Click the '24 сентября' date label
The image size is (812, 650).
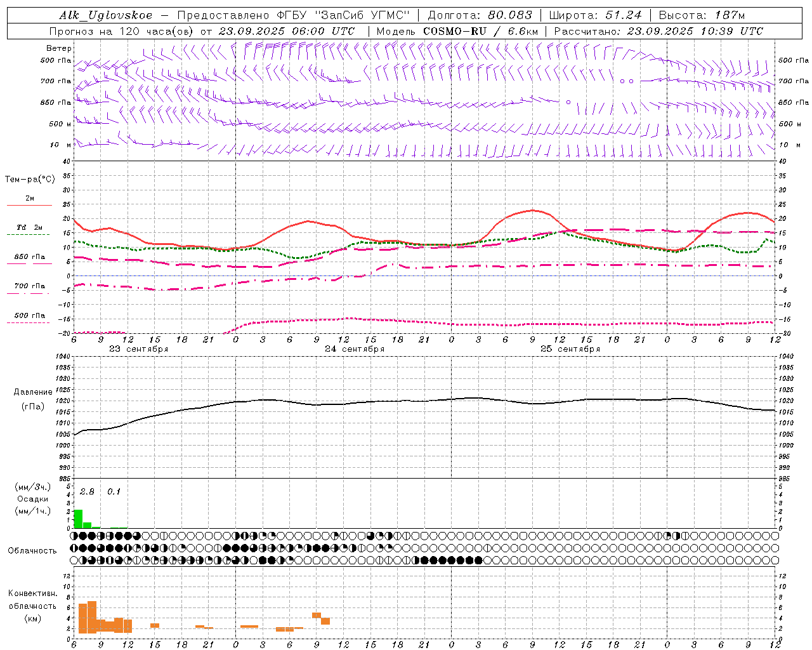(x=355, y=349)
